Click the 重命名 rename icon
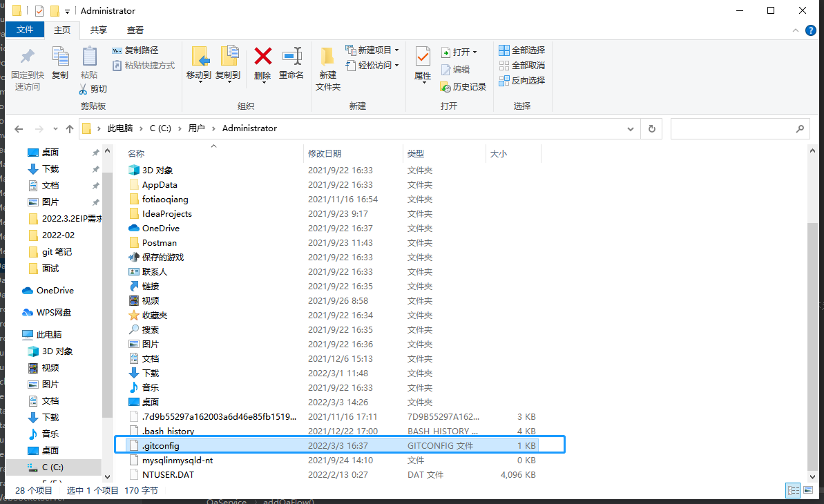The width and height of the screenshot is (824, 504). point(291,56)
